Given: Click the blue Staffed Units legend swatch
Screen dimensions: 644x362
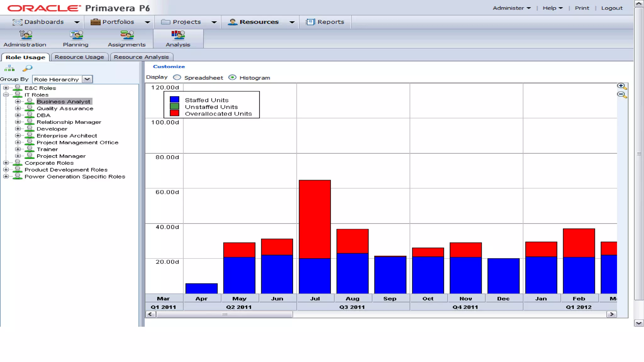Looking at the screenshot, I should 175,100.
